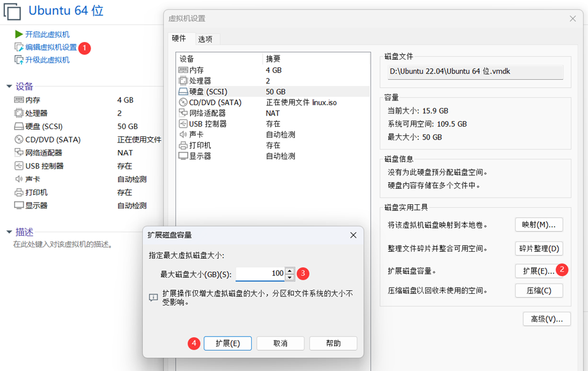Click the 显示器 monitor icon in the main device list
The height and width of the screenshot is (371, 588).
pyautogui.click(x=19, y=205)
